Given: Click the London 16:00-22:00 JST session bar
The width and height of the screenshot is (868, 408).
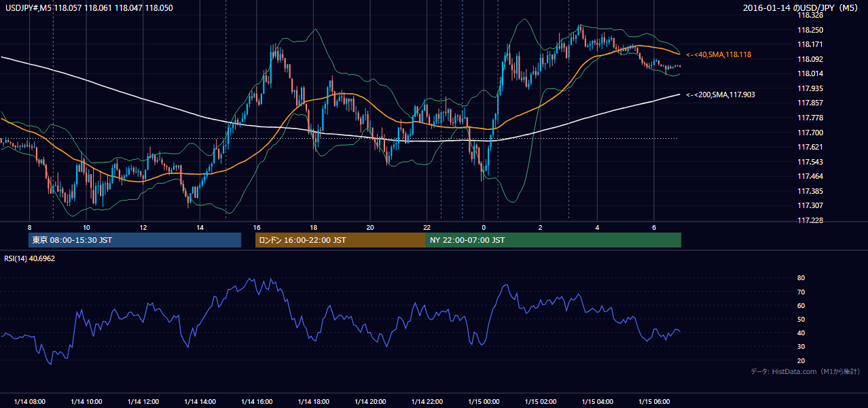Looking at the screenshot, I should [340, 240].
